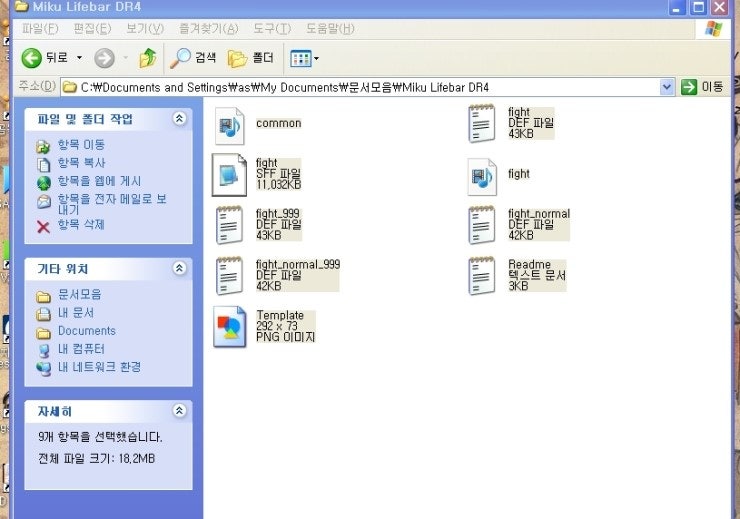Open the Search (검색) toolbar button
The height and width of the screenshot is (519, 740).
pos(193,58)
